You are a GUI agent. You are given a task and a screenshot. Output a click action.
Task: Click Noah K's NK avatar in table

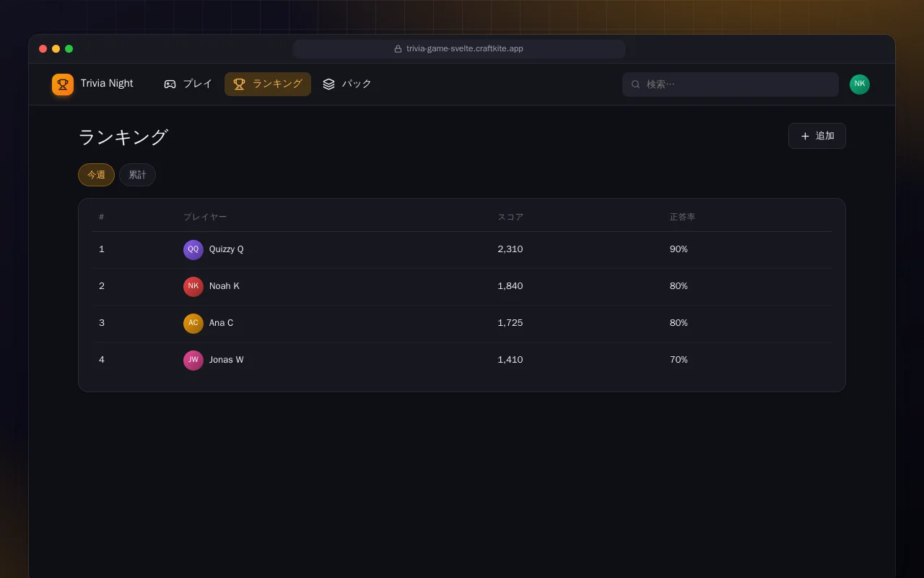193,286
